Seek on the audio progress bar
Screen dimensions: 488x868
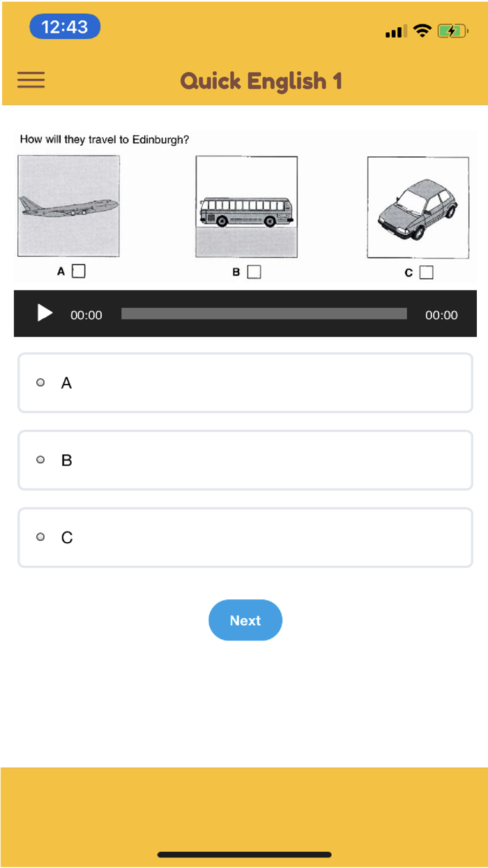(x=264, y=314)
